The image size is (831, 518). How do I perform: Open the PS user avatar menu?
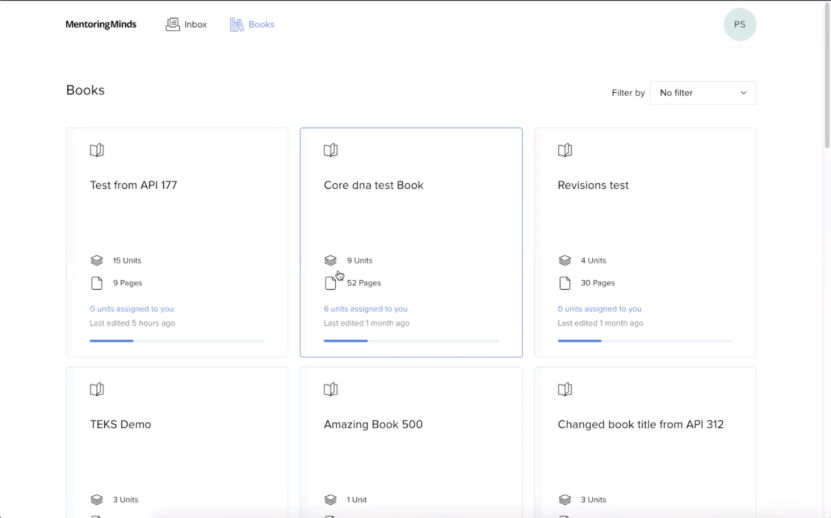[740, 24]
